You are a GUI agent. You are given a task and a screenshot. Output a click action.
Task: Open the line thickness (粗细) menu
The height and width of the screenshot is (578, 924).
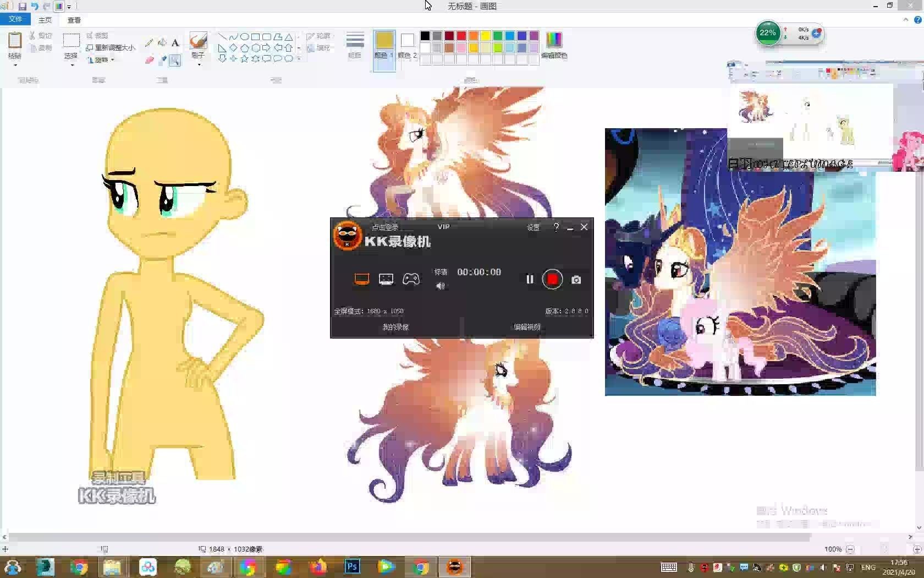coord(355,44)
